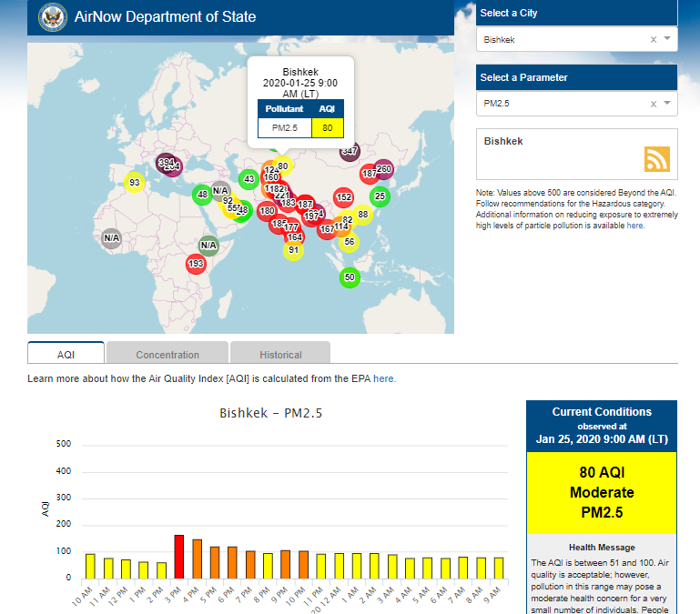Viewport: 700px width, 614px height.
Task: Clear the Bishkek city selection
Action: pyautogui.click(x=653, y=40)
